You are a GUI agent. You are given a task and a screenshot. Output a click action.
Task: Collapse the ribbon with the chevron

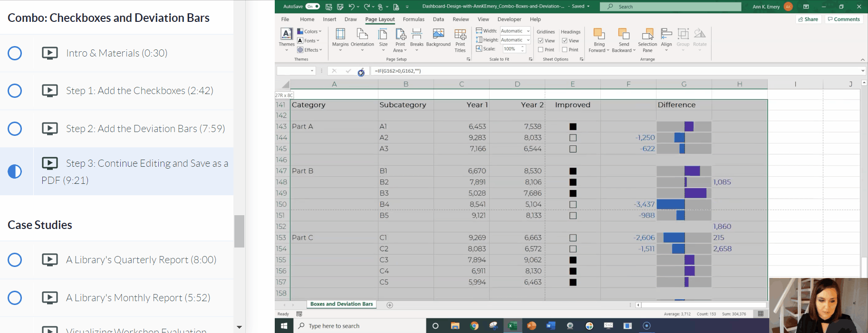coord(862,59)
